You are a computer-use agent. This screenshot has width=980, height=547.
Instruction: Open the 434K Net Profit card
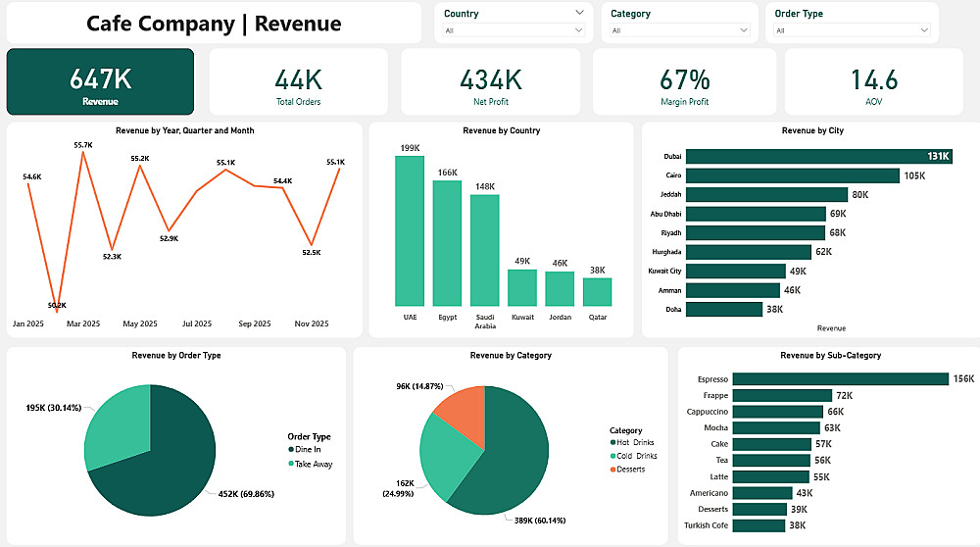coord(491,81)
